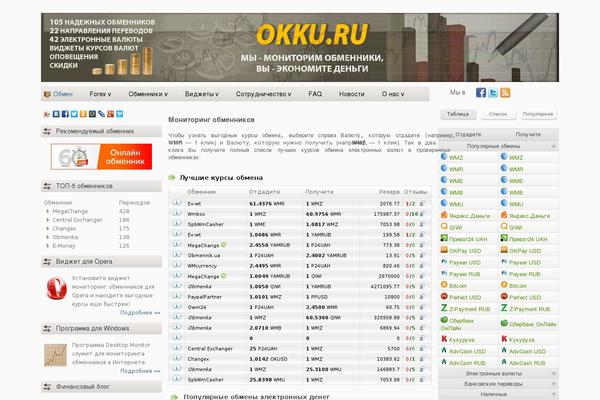Click the Bitcoin icon in the Отдайте column
The height and width of the screenshot is (400, 600).
[444, 285]
